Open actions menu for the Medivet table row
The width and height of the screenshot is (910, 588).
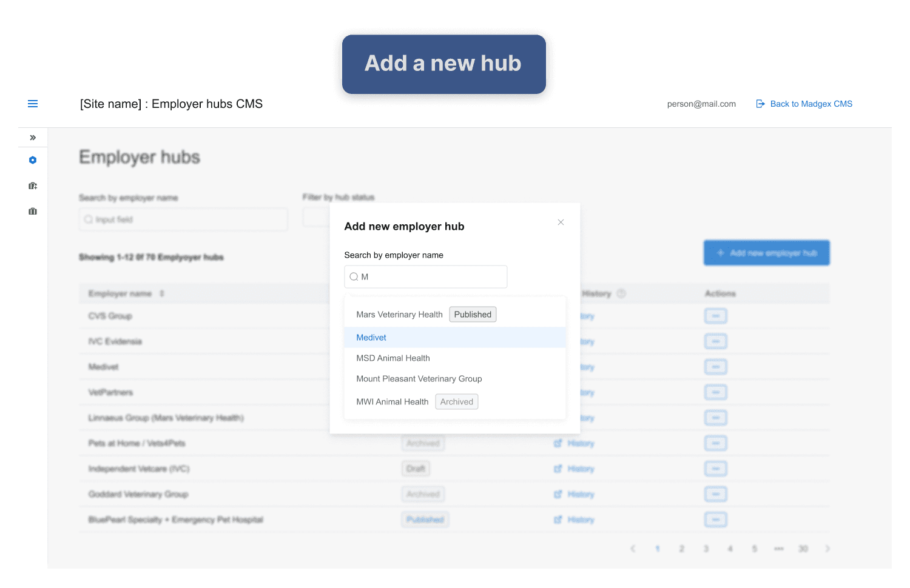pos(716,367)
